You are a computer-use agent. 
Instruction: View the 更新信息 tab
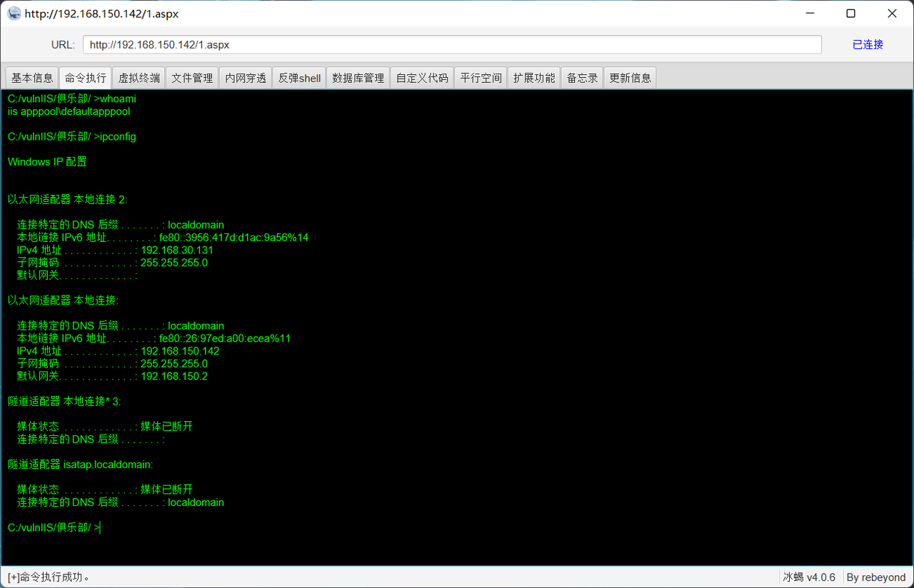630,78
